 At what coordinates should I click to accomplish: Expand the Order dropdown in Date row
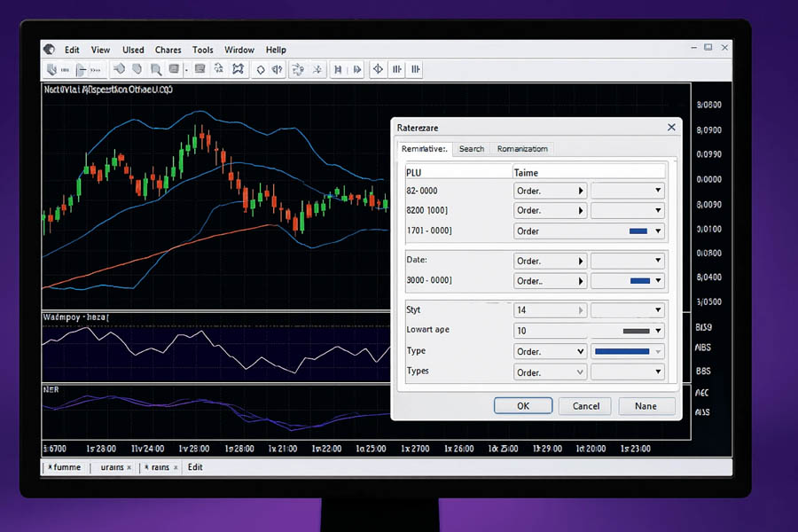[550, 261]
